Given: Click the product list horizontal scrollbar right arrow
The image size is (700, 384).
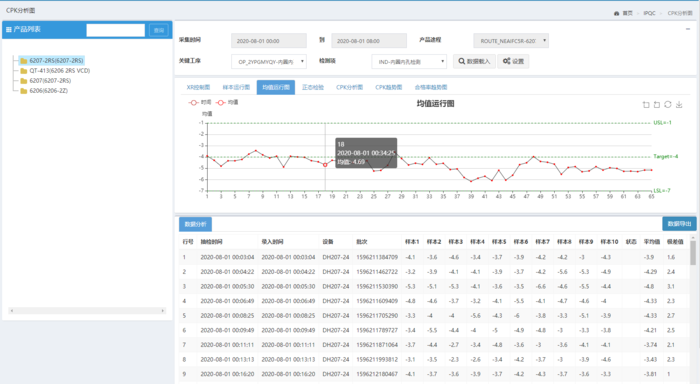Looking at the screenshot, I should 163,310.
